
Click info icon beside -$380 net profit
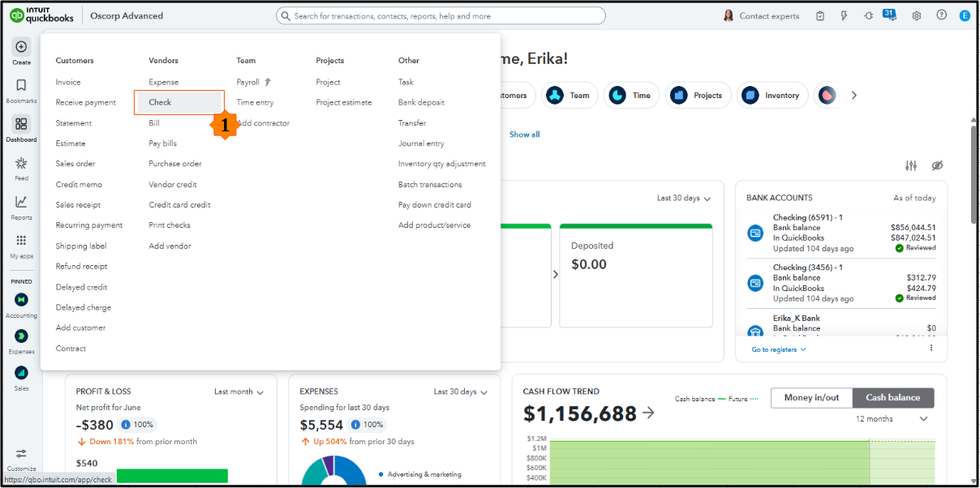(126, 425)
